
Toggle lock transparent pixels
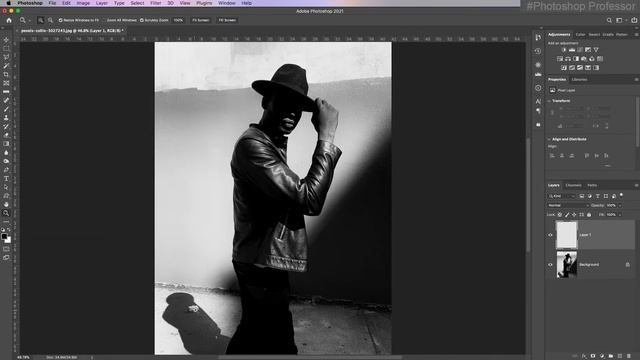click(x=560, y=215)
